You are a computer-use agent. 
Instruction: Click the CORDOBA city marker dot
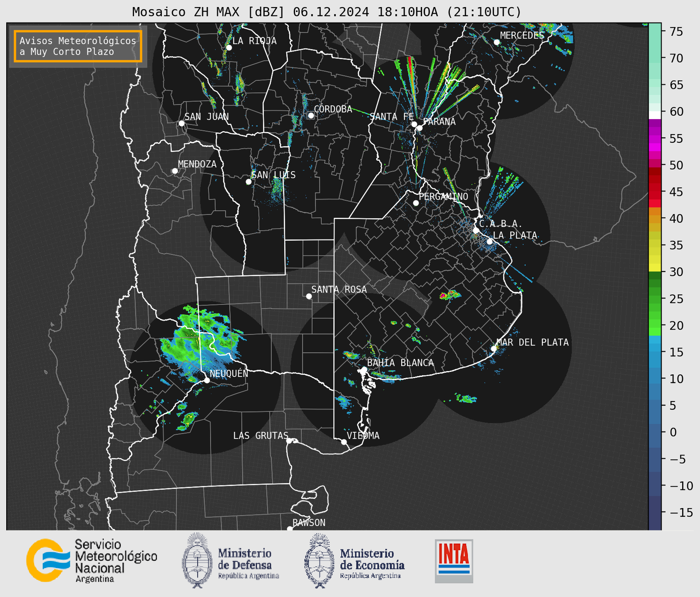click(311, 115)
